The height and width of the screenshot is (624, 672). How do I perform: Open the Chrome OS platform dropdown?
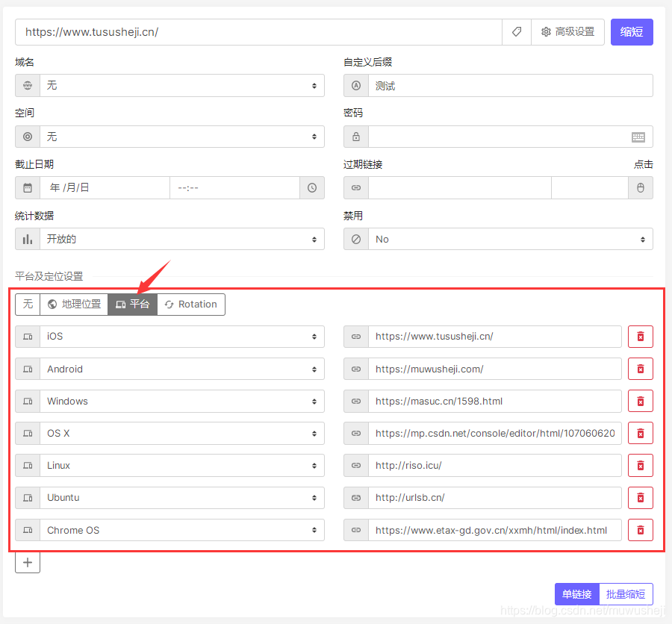point(182,530)
